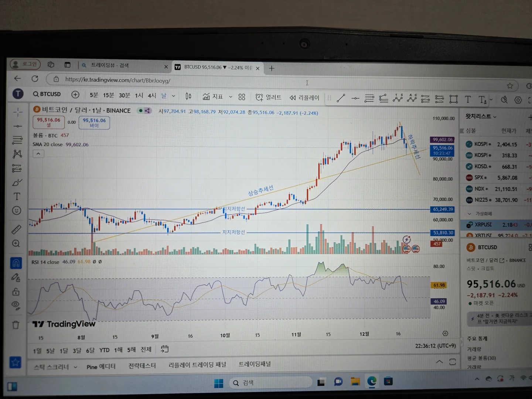
Task: Click the 얼러트 alert button
Action: (x=269, y=97)
